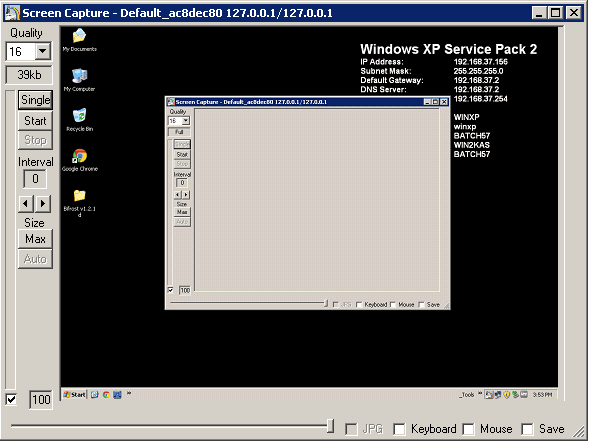
Task: Click the yellow security shield tray icon
Action: point(506,395)
